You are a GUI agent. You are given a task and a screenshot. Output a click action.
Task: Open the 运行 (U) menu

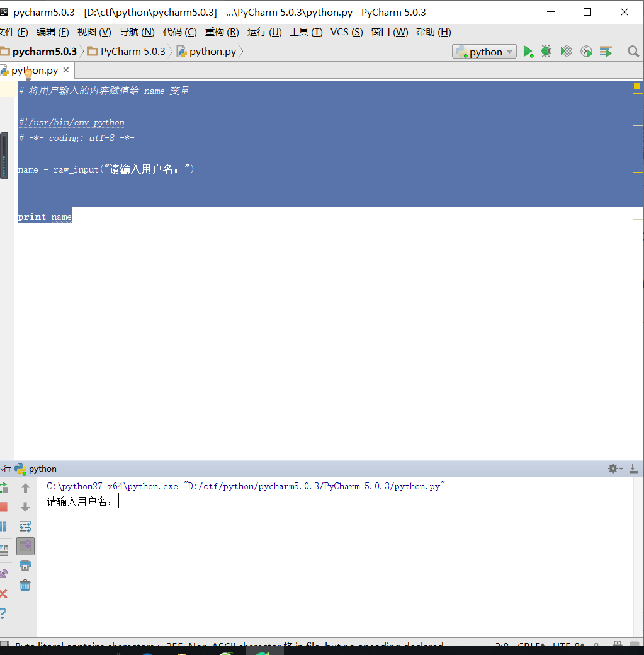[264, 32]
